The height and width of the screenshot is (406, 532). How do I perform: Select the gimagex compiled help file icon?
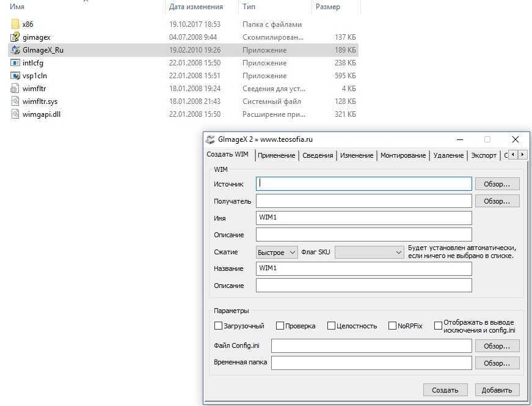[x=16, y=37]
